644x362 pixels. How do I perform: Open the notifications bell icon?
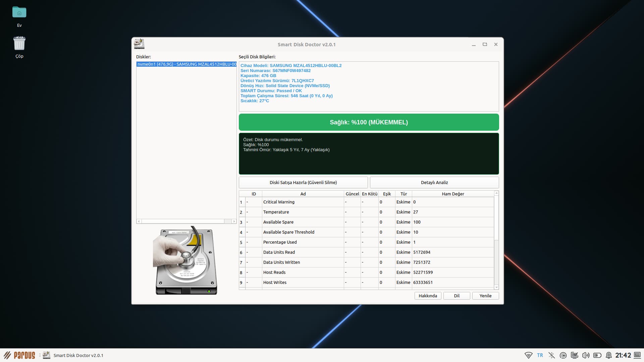[x=608, y=355]
